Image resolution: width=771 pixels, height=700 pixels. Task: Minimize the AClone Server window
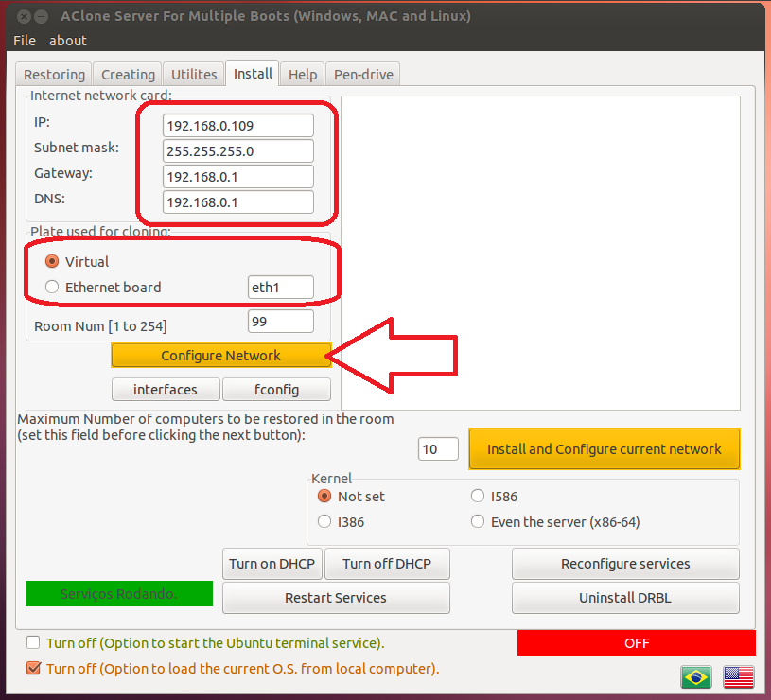pos(42,17)
